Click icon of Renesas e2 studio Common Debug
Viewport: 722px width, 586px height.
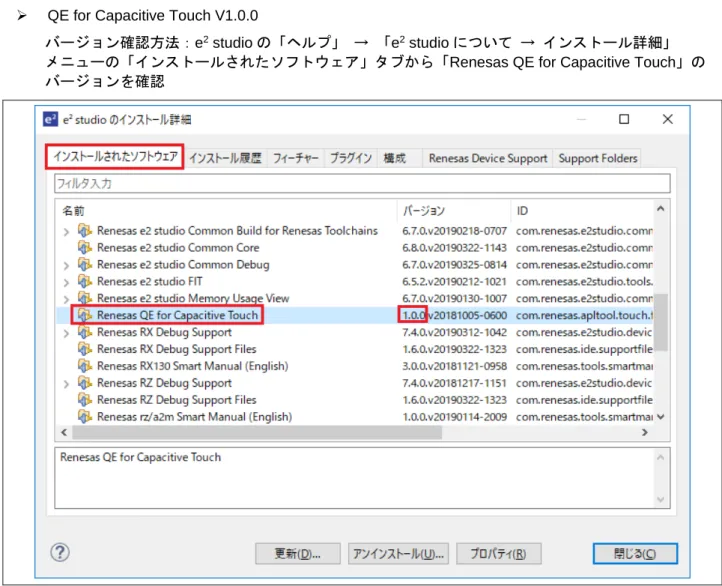[x=84, y=265]
